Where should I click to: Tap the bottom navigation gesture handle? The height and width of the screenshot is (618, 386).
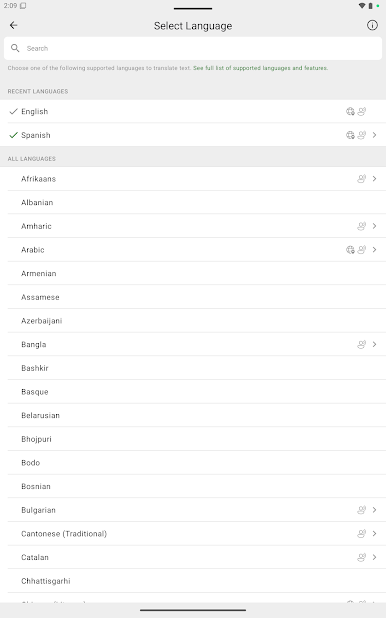click(193, 610)
